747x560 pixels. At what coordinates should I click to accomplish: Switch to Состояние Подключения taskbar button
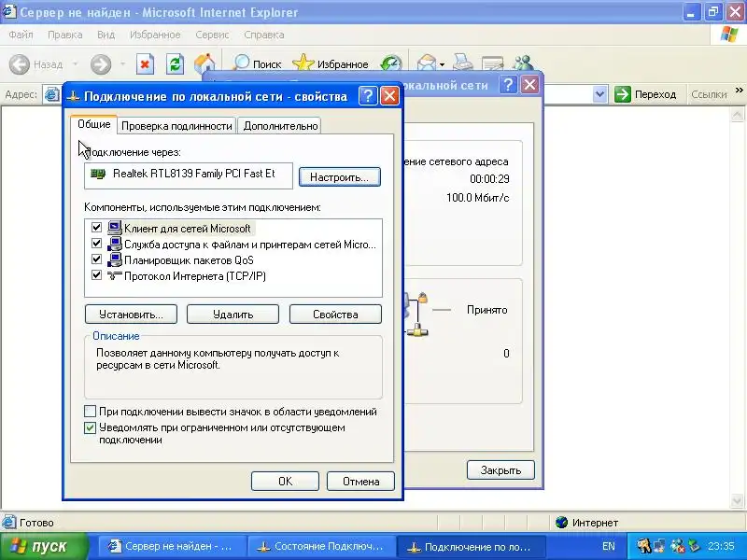[x=322, y=546]
